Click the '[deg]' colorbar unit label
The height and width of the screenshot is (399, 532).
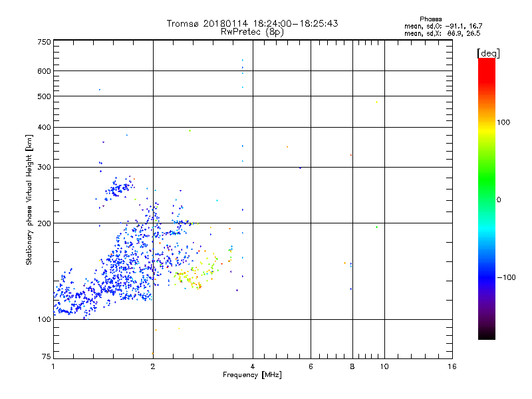tap(488, 53)
